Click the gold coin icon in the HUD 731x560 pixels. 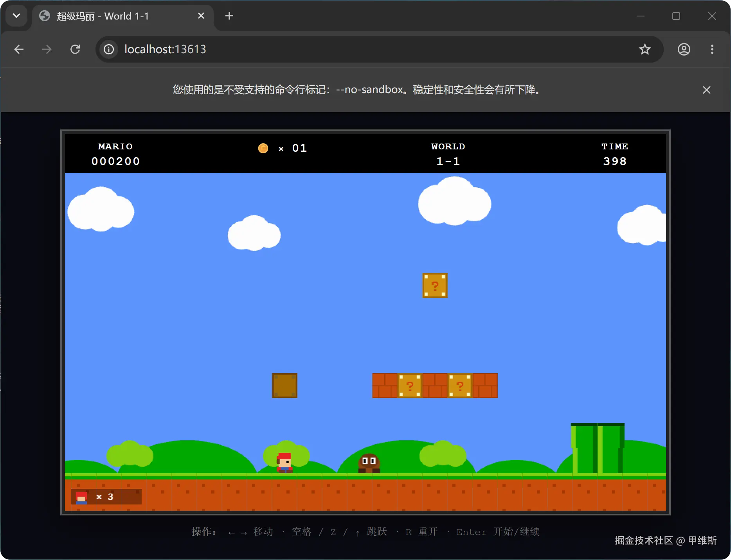(263, 148)
